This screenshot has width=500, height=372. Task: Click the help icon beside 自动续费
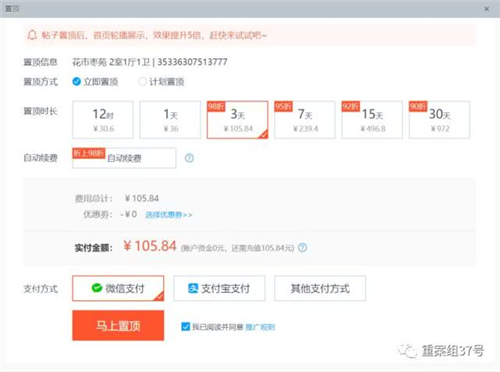tap(189, 158)
